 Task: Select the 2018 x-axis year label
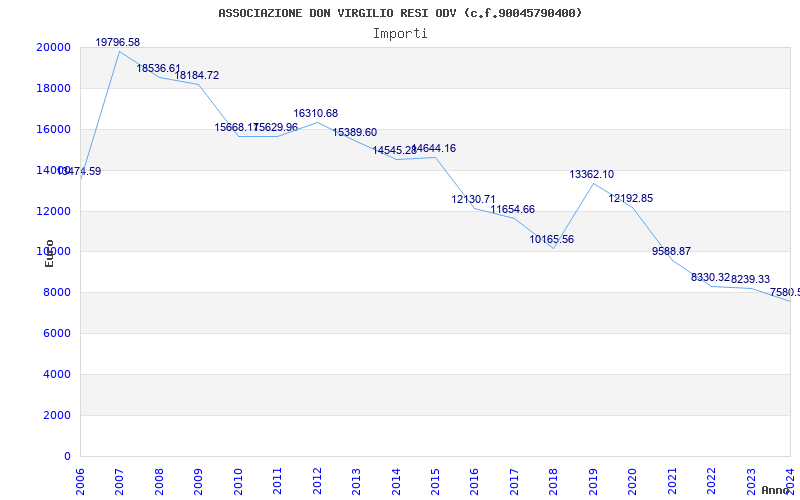[554, 481]
